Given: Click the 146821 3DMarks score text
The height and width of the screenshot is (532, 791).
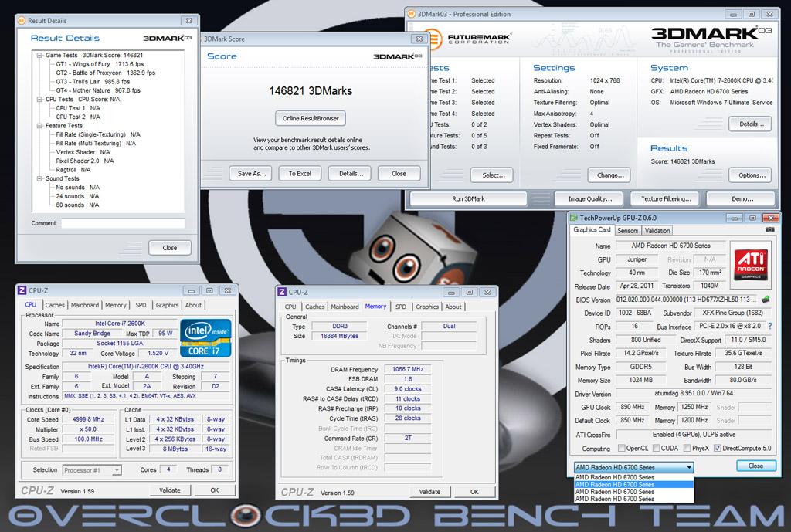Looking at the screenshot, I should [311, 91].
